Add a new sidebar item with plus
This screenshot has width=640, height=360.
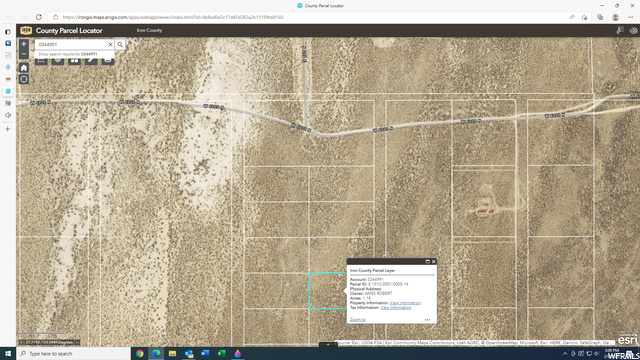(8, 129)
